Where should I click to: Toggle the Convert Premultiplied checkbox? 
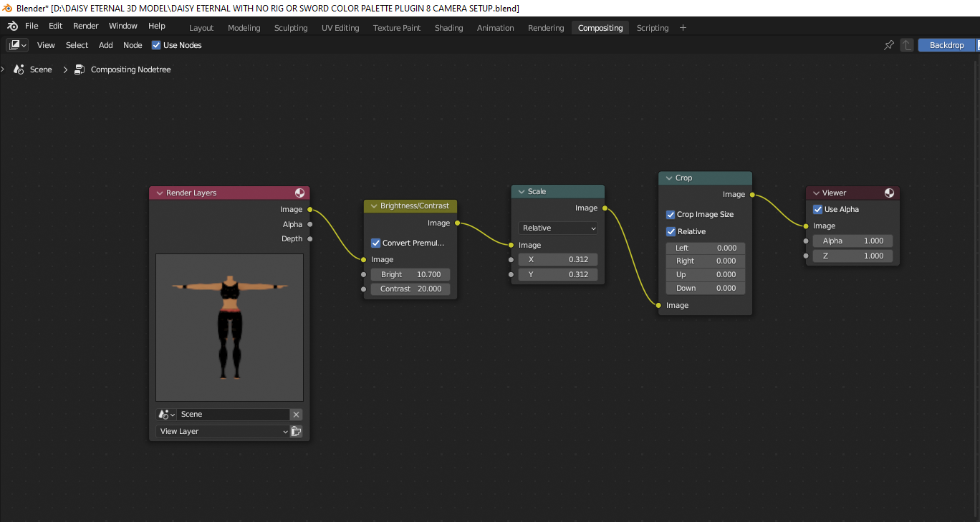coord(375,243)
